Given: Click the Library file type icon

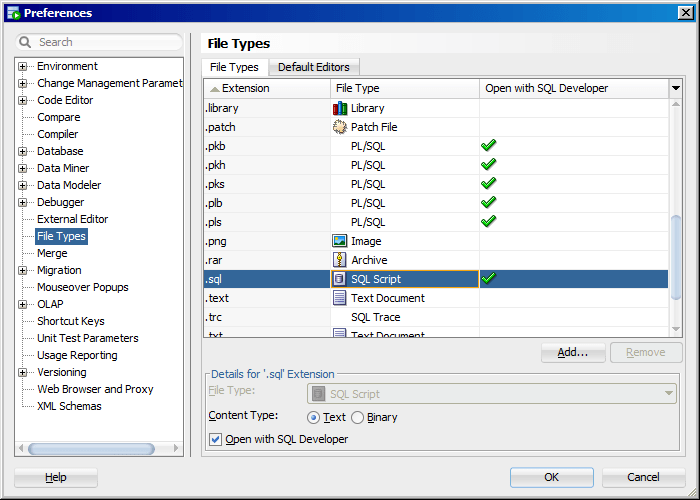Looking at the screenshot, I should [340, 108].
